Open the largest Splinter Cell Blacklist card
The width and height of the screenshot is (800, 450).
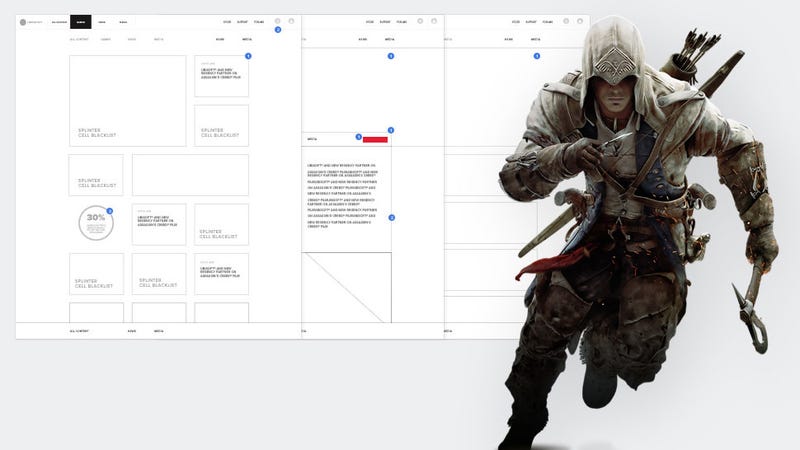(x=128, y=101)
